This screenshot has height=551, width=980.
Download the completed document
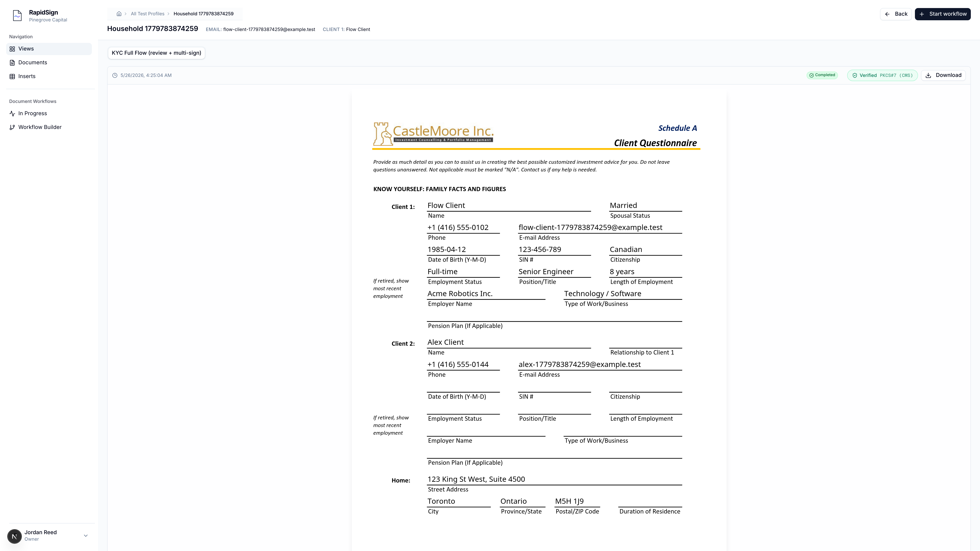point(943,75)
